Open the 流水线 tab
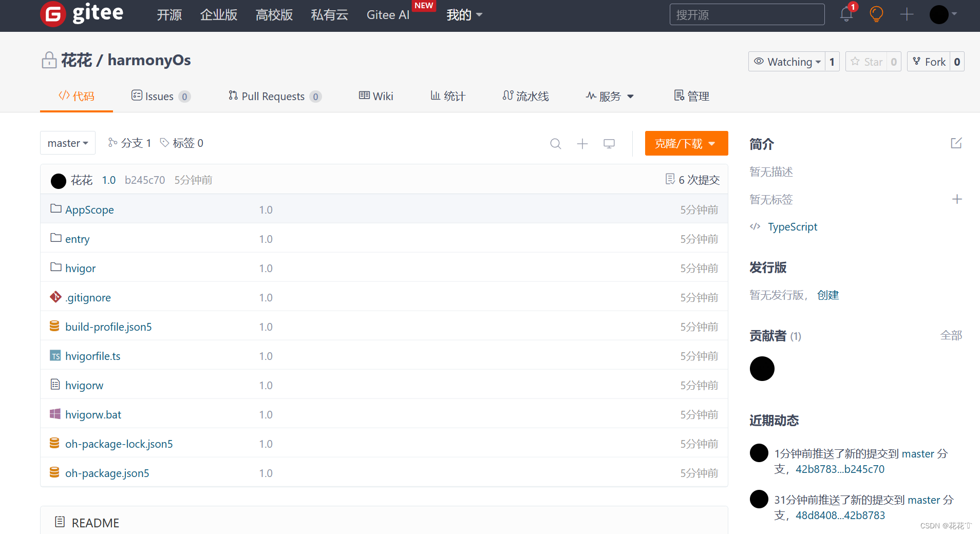 click(525, 96)
